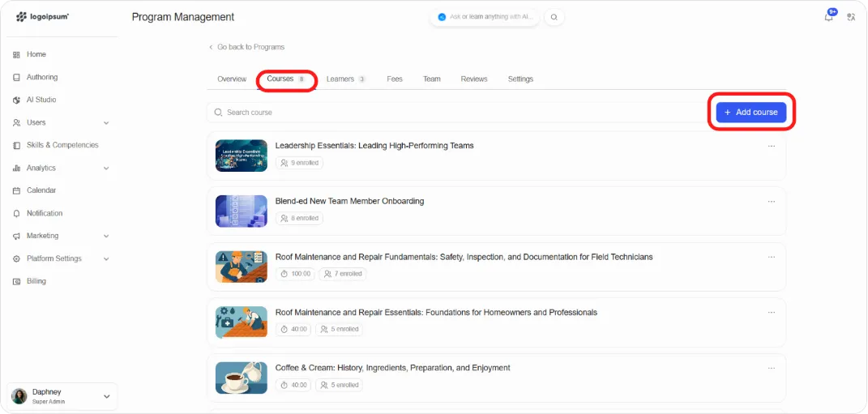Open notifications bell with 9+ badge
868x414 pixels.
coord(829,16)
